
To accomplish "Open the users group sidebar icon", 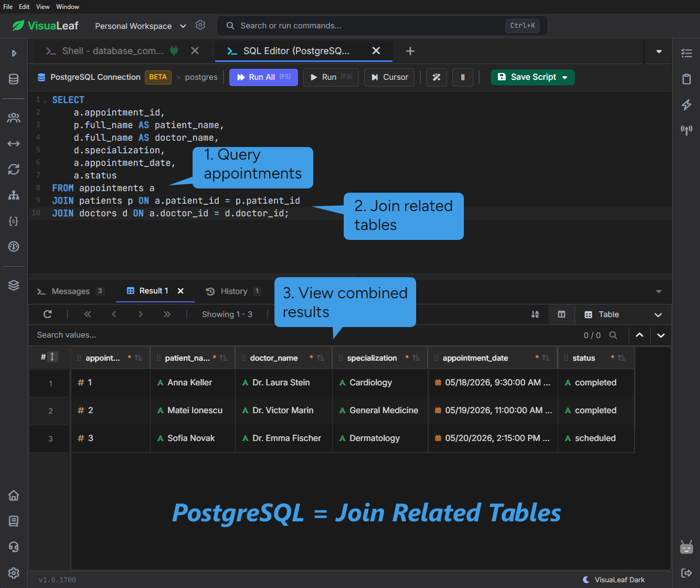I will (x=14, y=118).
